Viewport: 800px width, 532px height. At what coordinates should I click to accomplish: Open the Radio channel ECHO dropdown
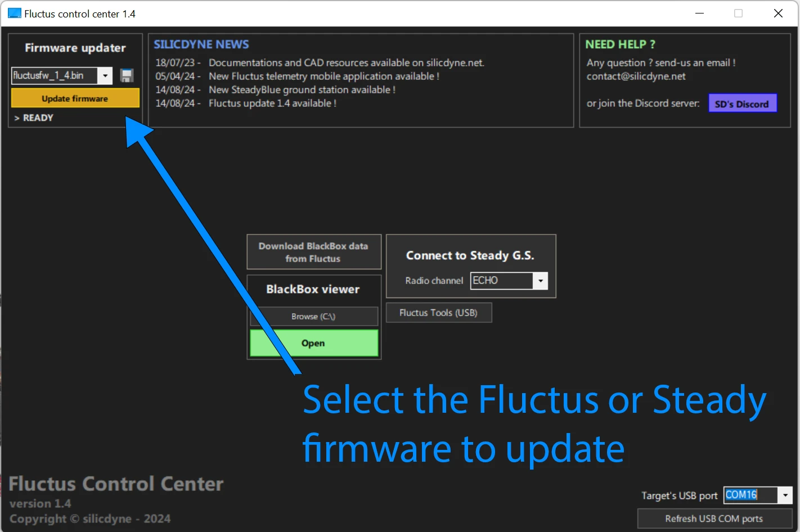pyautogui.click(x=540, y=281)
